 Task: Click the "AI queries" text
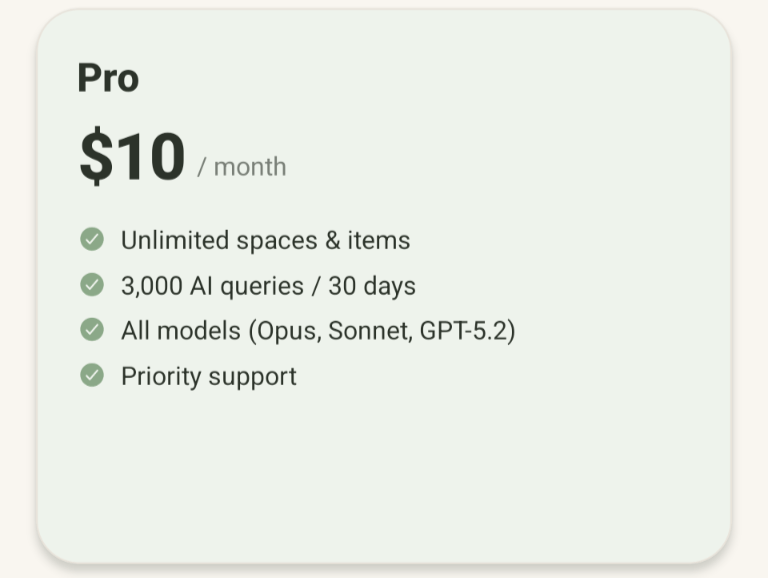[243, 286]
